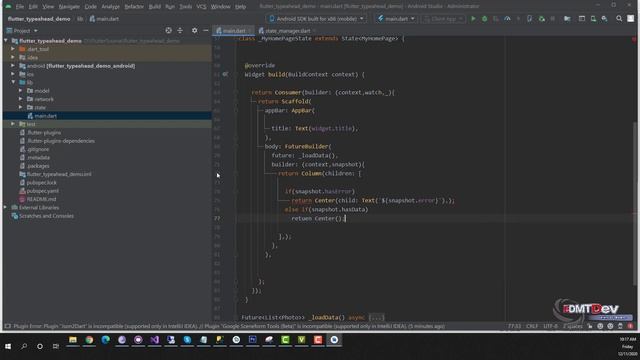
Task: Switch to the state_manager.dart tab
Action: click(287, 31)
